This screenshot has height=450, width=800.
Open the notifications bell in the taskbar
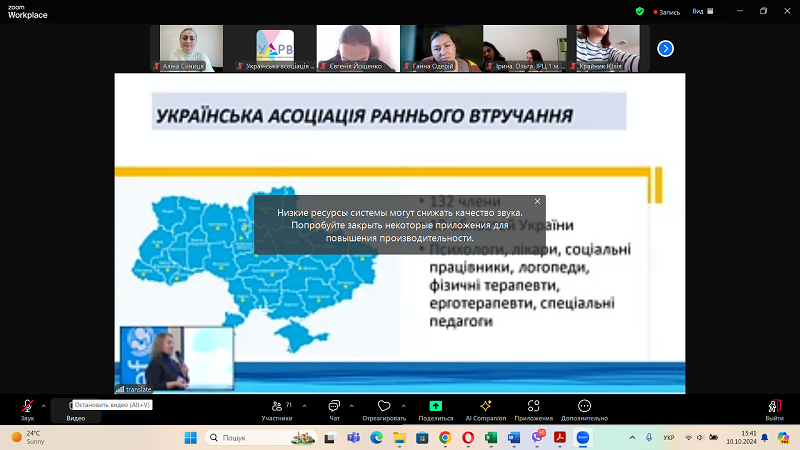(764, 438)
